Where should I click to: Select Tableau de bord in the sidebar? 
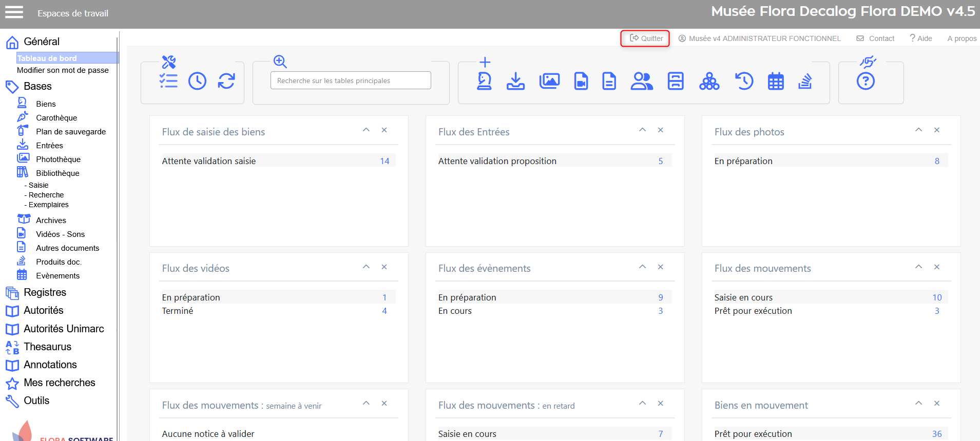[47, 58]
